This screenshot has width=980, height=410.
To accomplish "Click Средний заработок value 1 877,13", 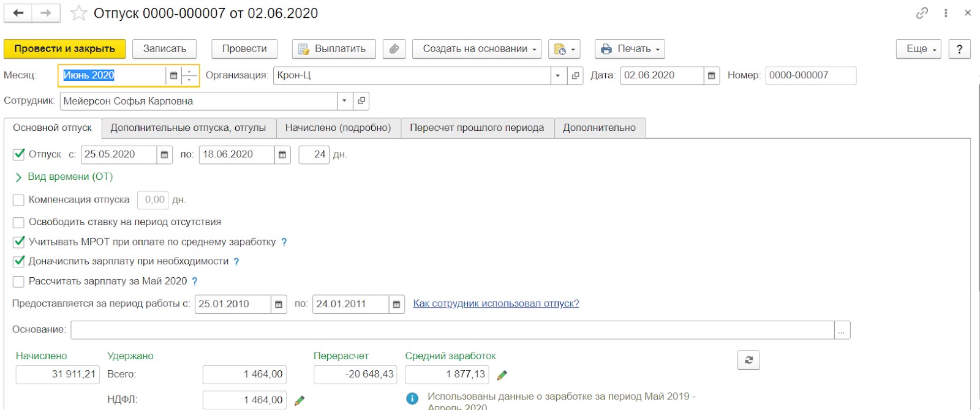I will 447,375.
